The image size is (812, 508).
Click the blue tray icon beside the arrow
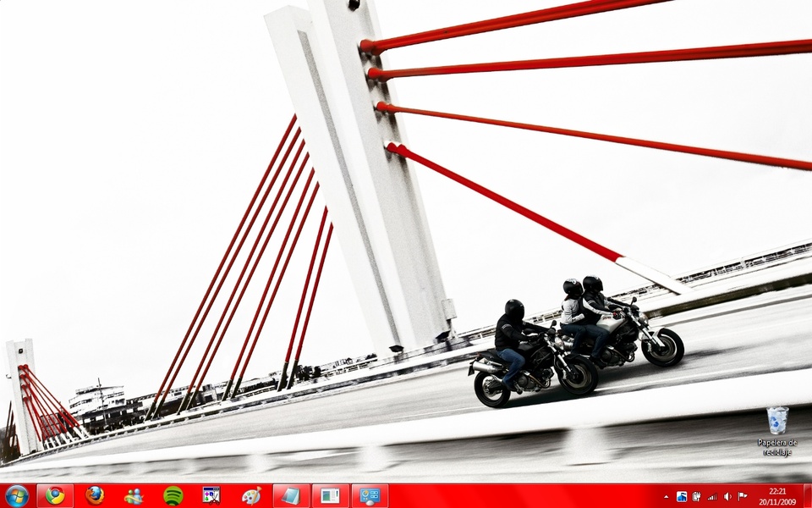(x=682, y=496)
